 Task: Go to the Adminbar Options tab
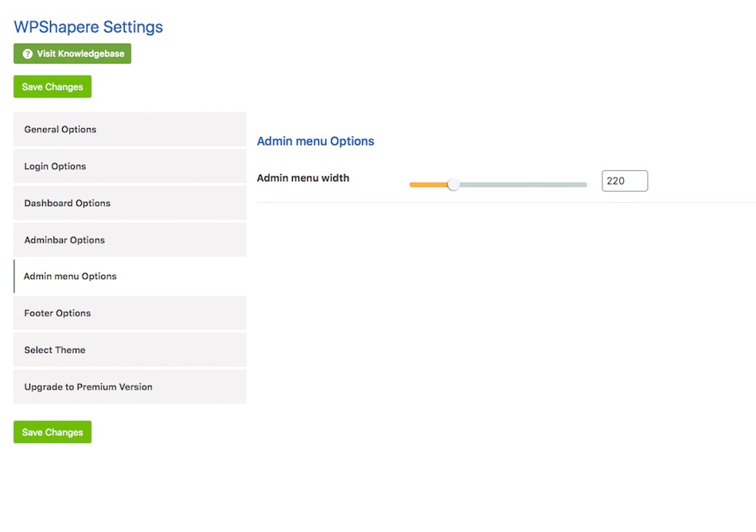pyautogui.click(x=130, y=240)
